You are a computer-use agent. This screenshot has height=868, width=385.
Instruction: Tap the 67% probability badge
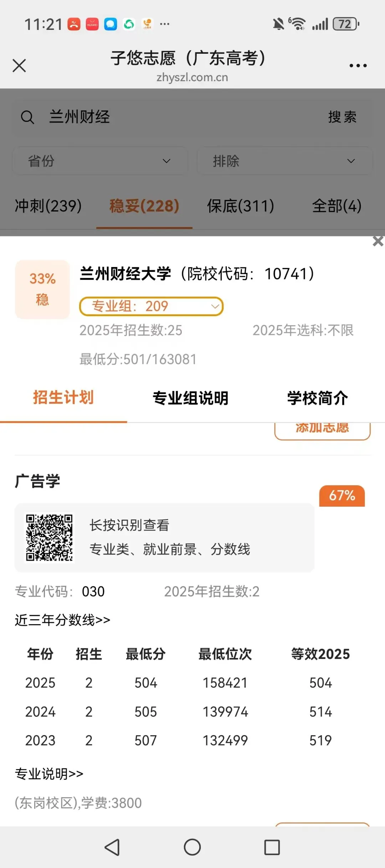pos(342,496)
